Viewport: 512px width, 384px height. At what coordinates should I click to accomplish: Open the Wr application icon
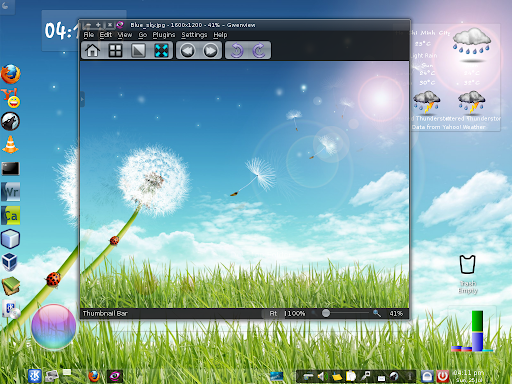10,192
